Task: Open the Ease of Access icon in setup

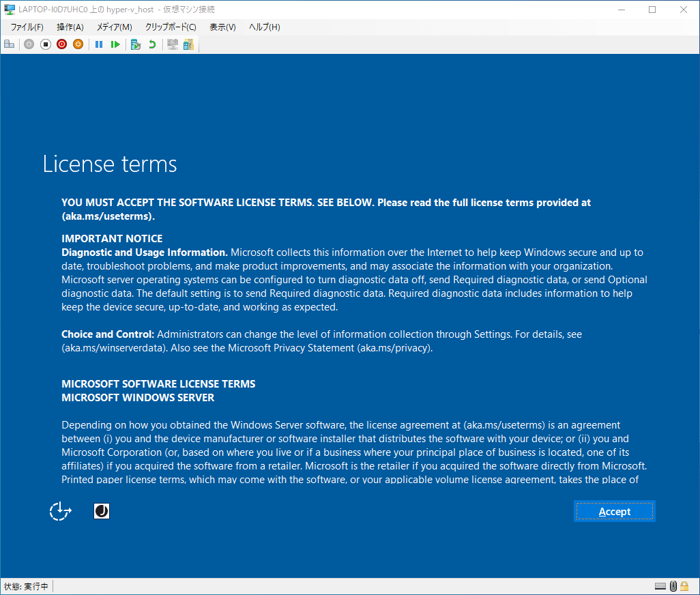Action: (x=60, y=511)
